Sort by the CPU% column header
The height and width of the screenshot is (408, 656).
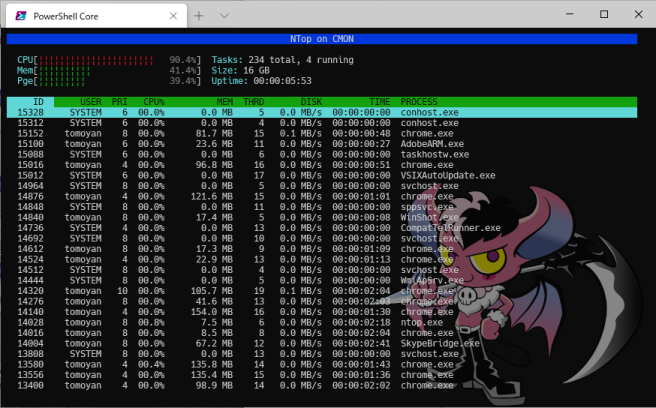coord(154,102)
